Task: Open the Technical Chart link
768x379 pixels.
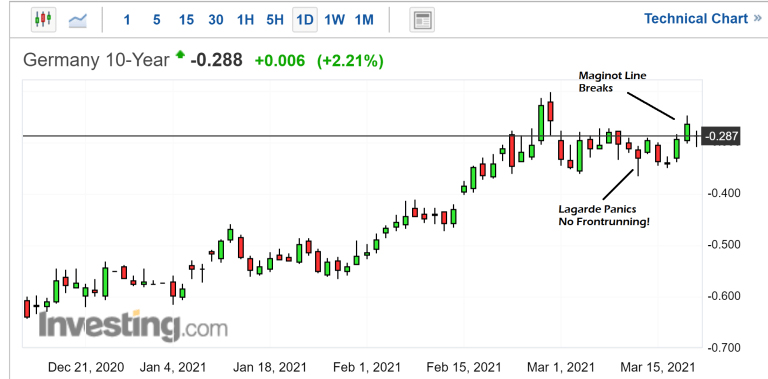Action: click(x=703, y=19)
